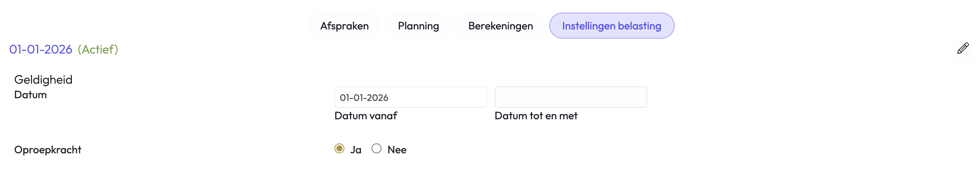
Task: Click the 01-01-2026 value inside Datum vanaf
Action: click(x=364, y=98)
